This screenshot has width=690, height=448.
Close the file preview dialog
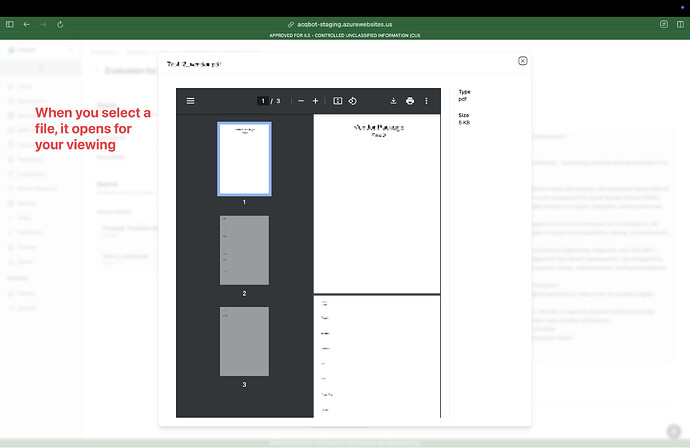pos(522,61)
